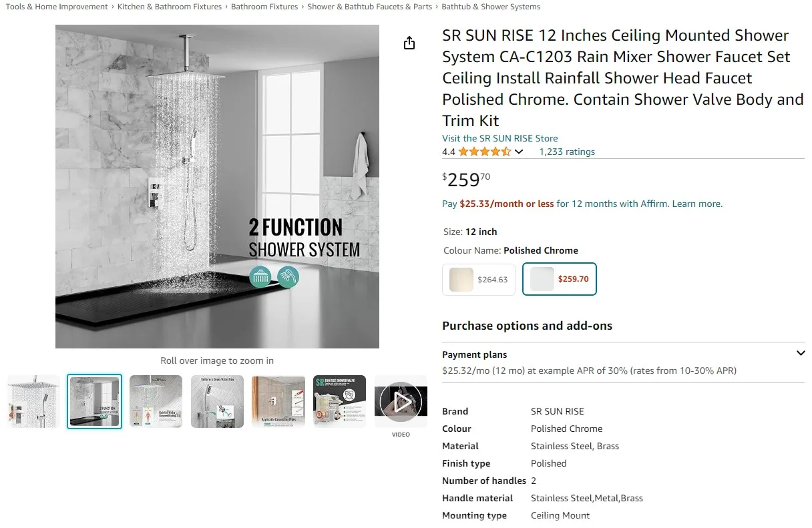
Task: Visit the SR SUN RISE Store
Action: (499, 138)
